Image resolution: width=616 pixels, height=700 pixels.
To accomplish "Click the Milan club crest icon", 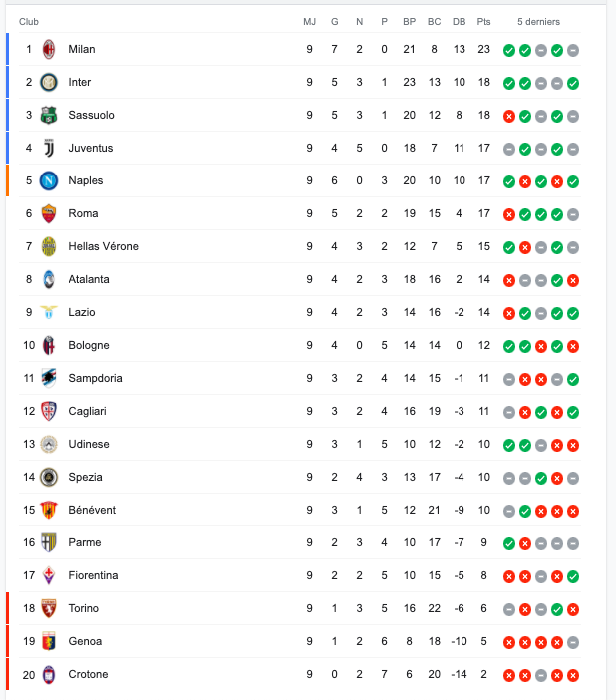I will point(49,49).
